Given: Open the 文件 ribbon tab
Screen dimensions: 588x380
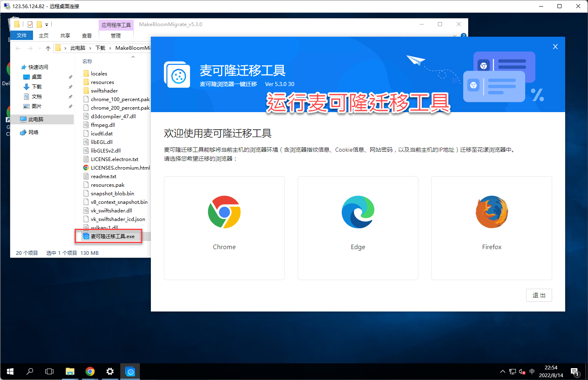Looking at the screenshot, I should [22, 35].
